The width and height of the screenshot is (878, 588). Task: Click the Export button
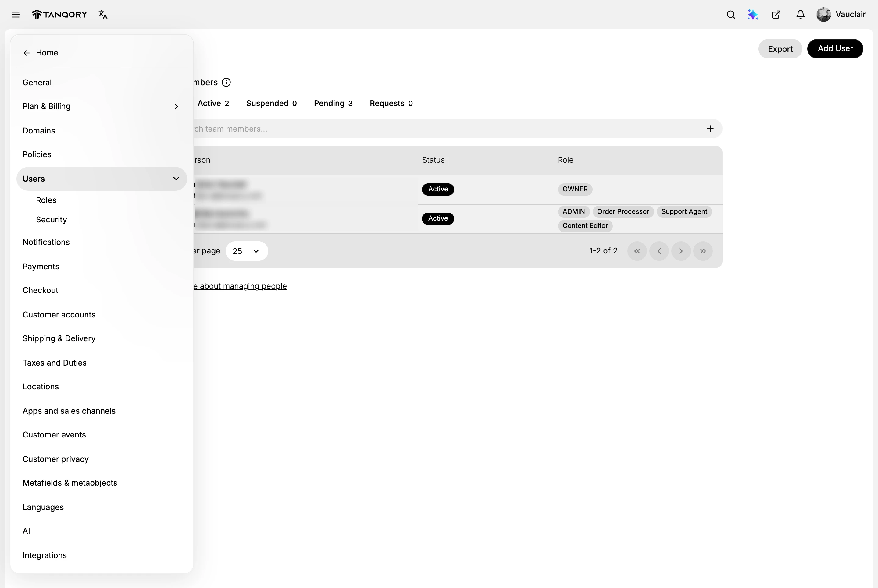(780, 49)
